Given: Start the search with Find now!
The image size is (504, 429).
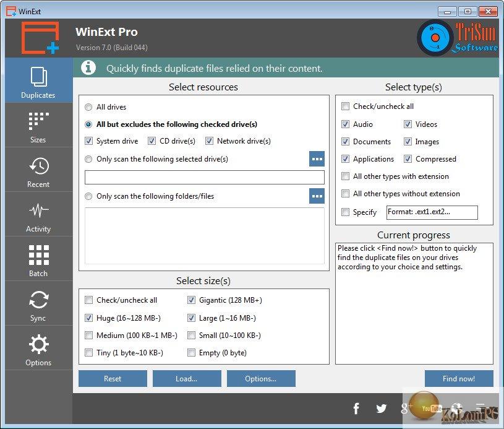Looking at the screenshot, I should point(459,379).
